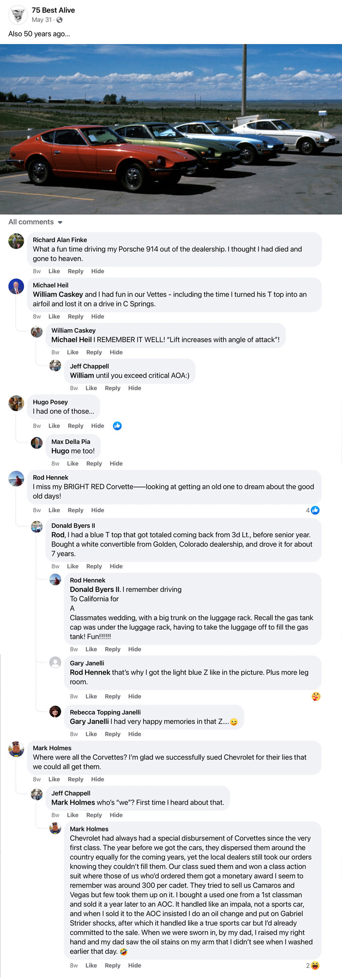This screenshot has height=980, width=342.
Task: Open Michael Heil's profile picture
Action: (x=16, y=286)
